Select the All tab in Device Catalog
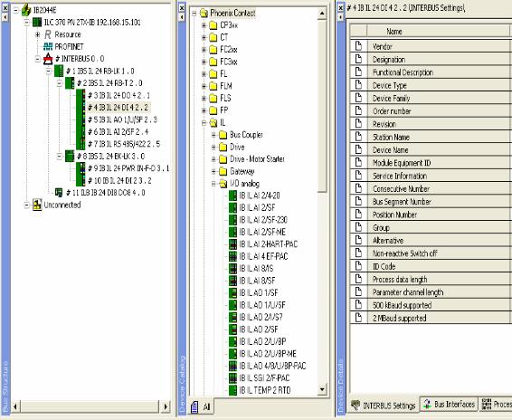Screen dimensions: 512x420 pyautogui.click(x=201, y=407)
